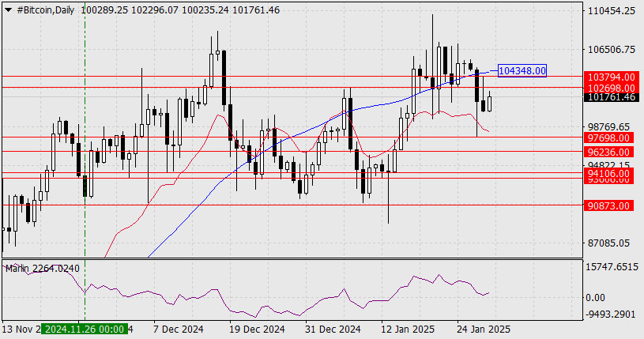This screenshot has height=339, width=644.
Task: Click the 12 Jan 2025 date label
Action: [408, 330]
